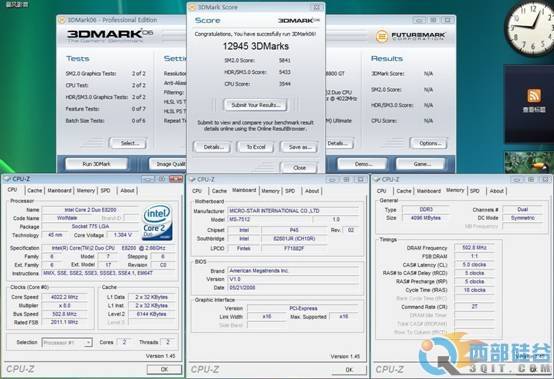The width and height of the screenshot is (554, 379).
Task: Select Memory tab in left CPU-Z window
Action: coord(86,190)
